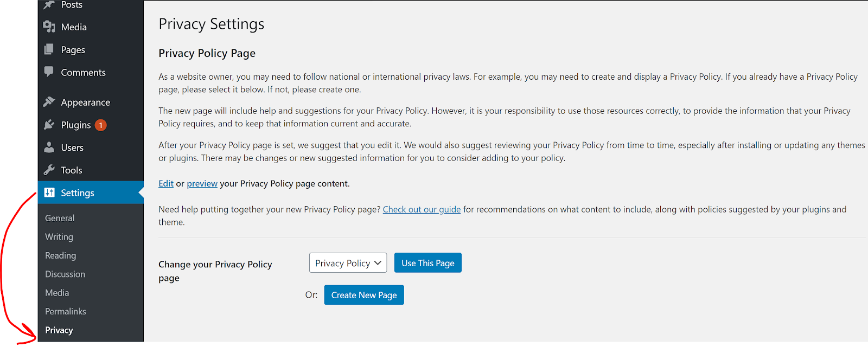Screen dimensions: 868x347
Task: Click the Settings sliders icon
Action: [x=49, y=192]
